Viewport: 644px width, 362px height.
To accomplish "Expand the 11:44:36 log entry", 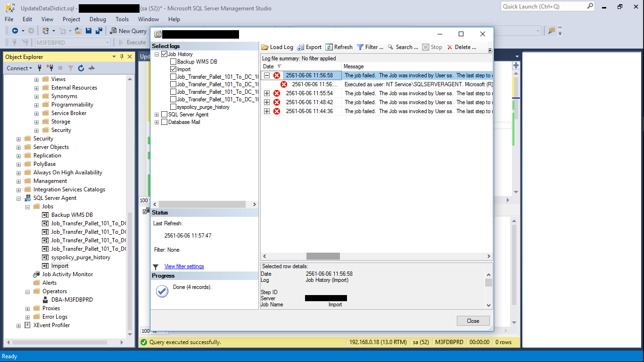I will click(x=267, y=111).
